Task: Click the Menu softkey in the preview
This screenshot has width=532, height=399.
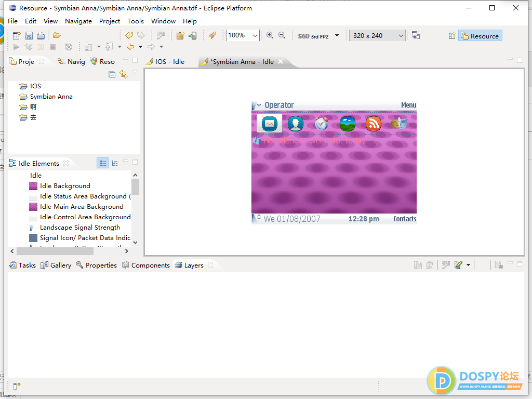Action: (x=408, y=105)
